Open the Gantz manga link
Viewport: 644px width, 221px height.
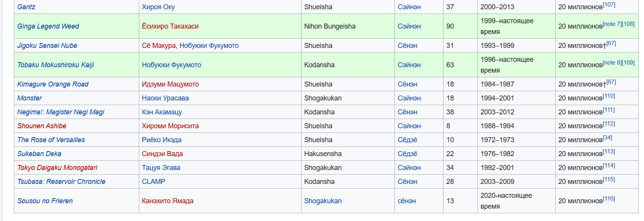[x=26, y=7]
